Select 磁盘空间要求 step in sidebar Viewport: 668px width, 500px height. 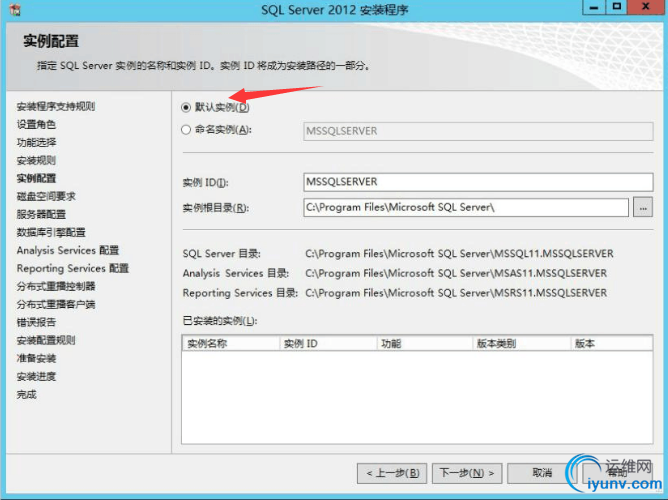(x=46, y=196)
